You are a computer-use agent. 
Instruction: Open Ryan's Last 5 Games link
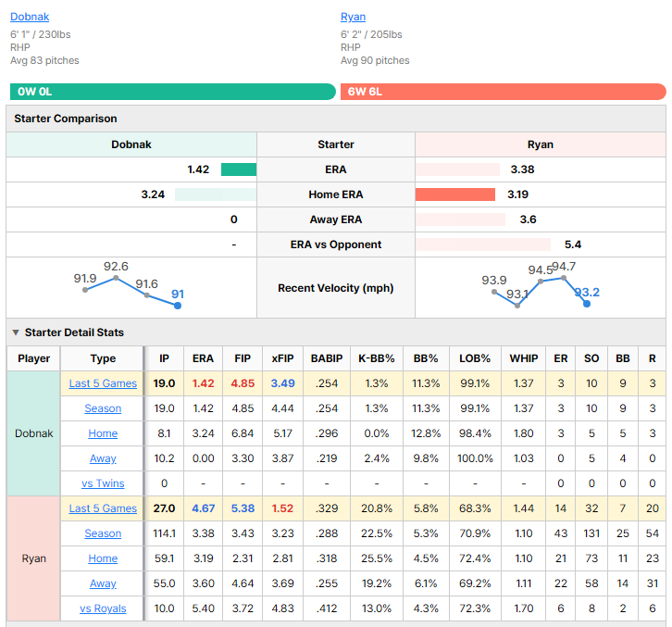103,508
